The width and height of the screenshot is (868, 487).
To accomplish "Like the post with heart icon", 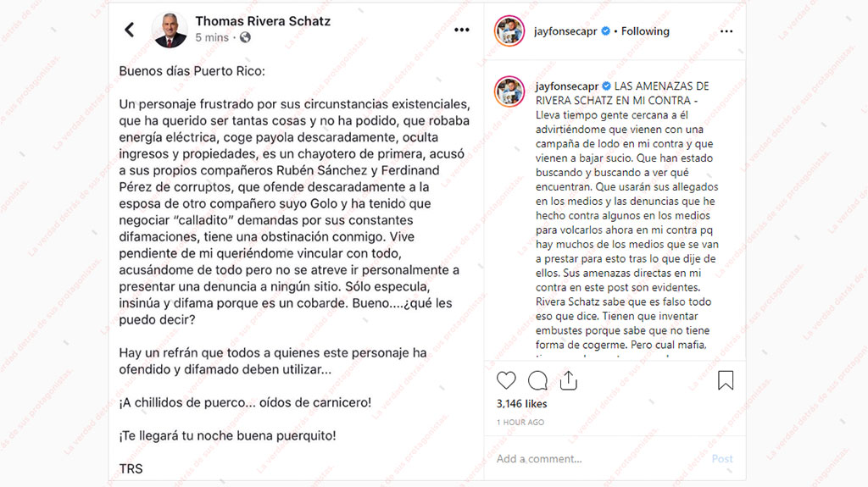I will (x=506, y=381).
